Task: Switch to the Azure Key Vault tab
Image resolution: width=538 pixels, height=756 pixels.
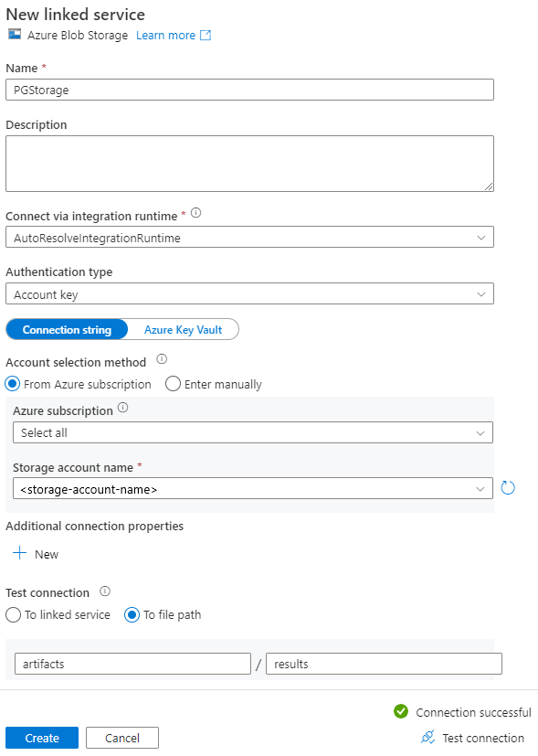Action: point(181,329)
